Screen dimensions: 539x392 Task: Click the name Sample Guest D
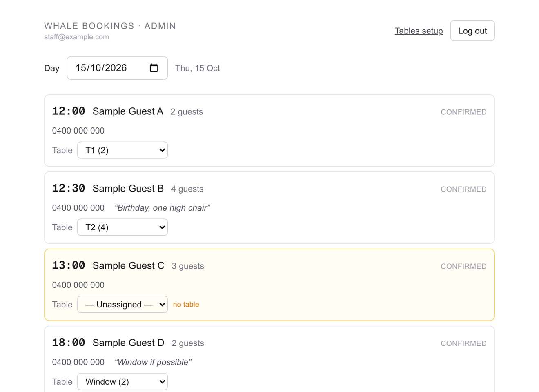[x=128, y=343]
